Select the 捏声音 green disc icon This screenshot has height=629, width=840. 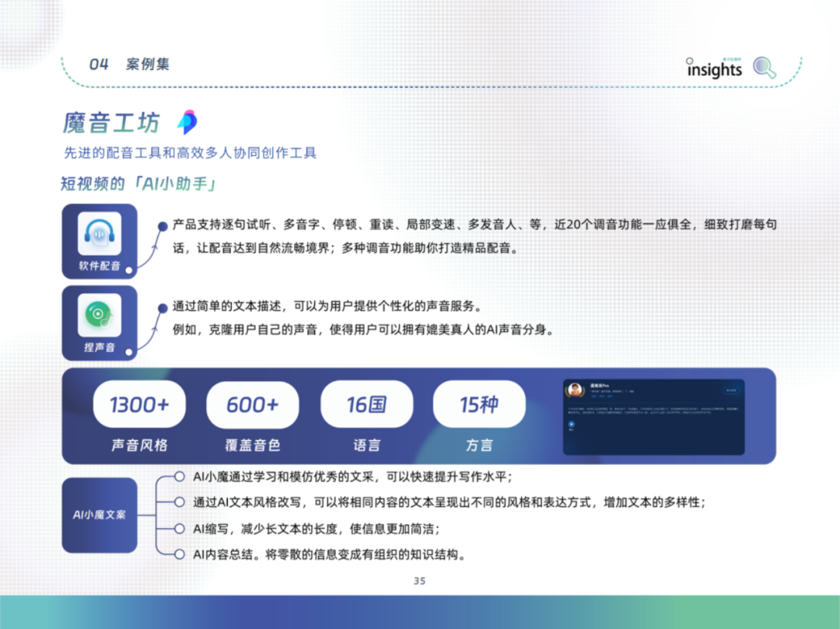pos(100,315)
